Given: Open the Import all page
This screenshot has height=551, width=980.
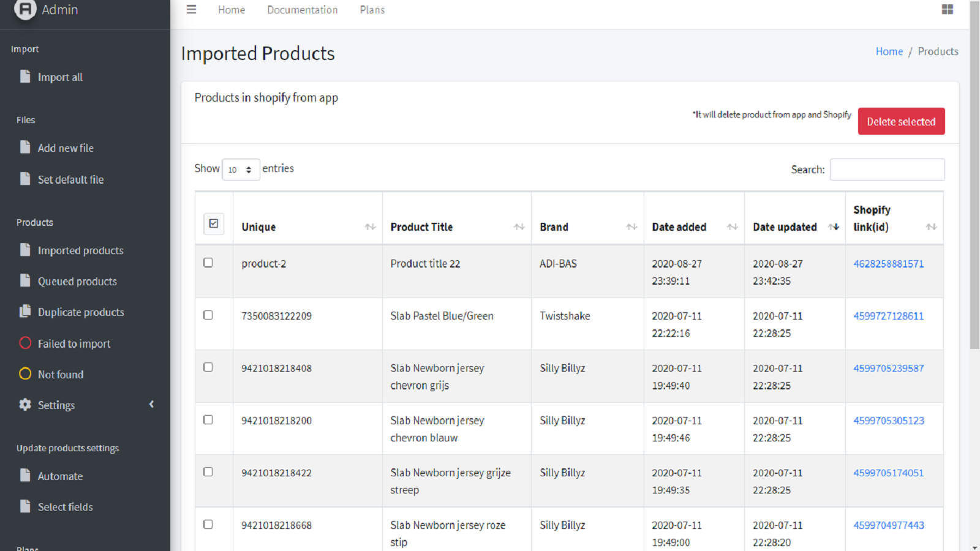Looking at the screenshot, I should [x=59, y=77].
